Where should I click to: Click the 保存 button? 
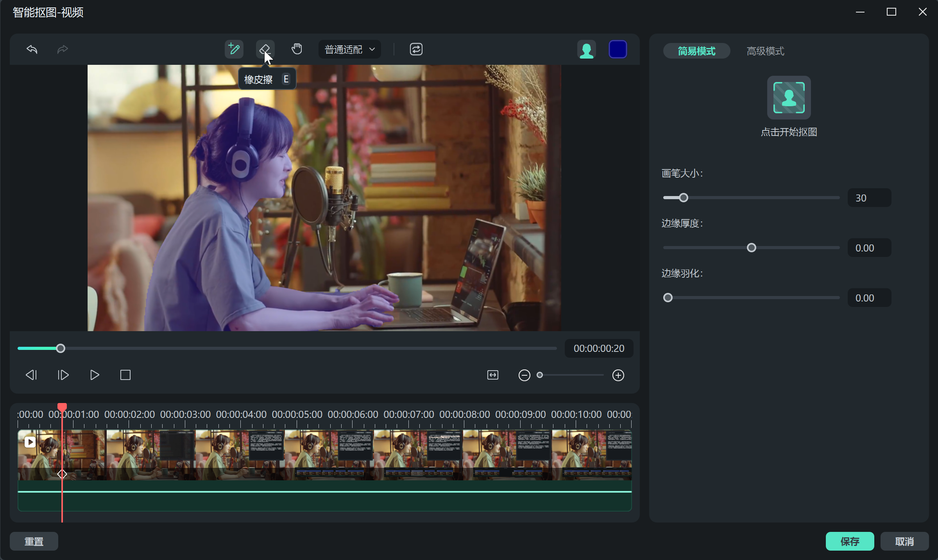[x=850, y=541]
